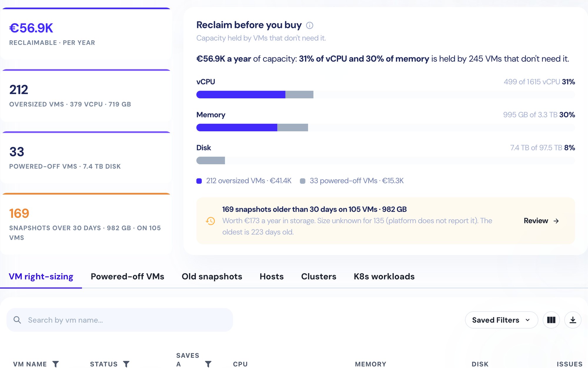Open the SAVES A column filter
The width and height of the screenshot is (588, 368).
(x=208, y=364)
